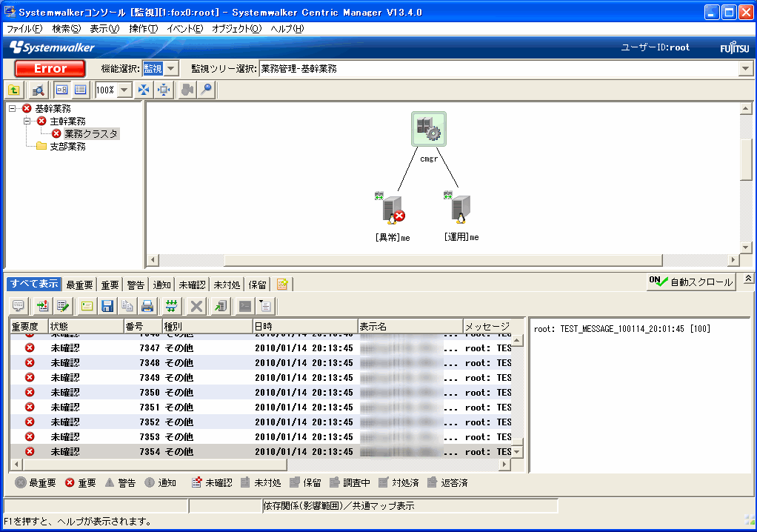This screenshot has height=532, width=757.
Task: Toggle 自動スクロール auto scroll ON
Action: [x=691, y=282]
